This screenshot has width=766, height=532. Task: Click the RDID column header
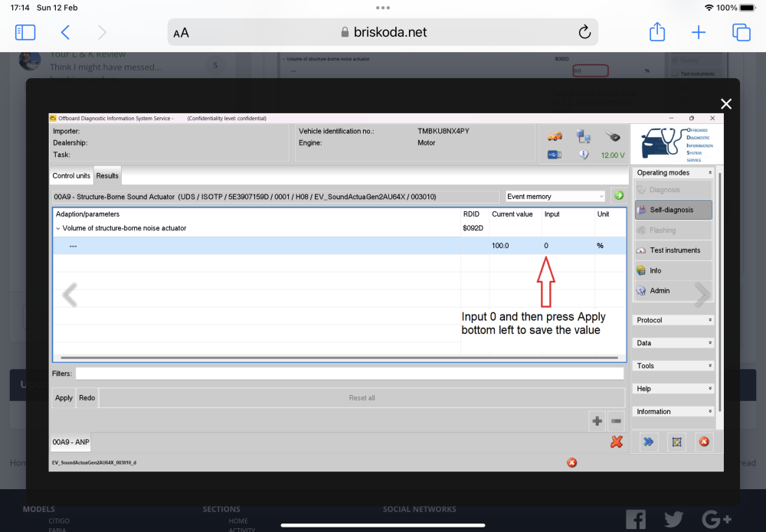[x=471, y=214]
